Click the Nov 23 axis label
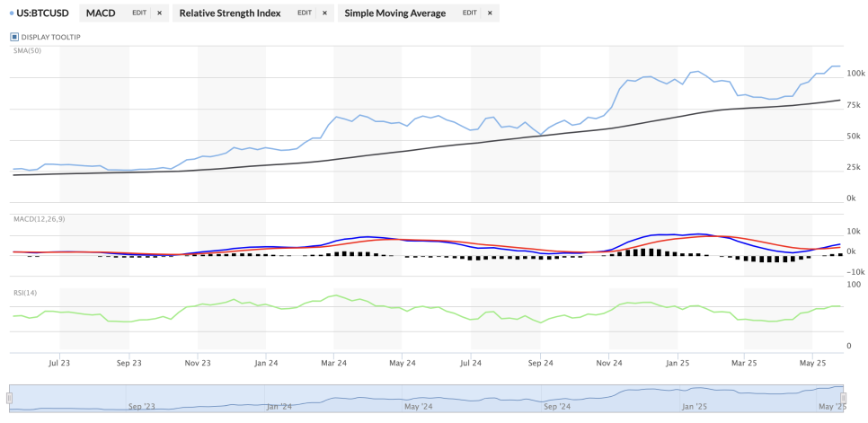Viewport: 868px width, 423px height. tap(199, 364)
